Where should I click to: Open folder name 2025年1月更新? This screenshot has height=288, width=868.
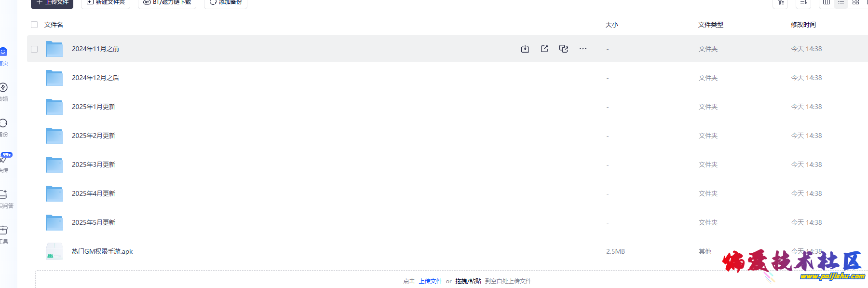coord(94,107)
